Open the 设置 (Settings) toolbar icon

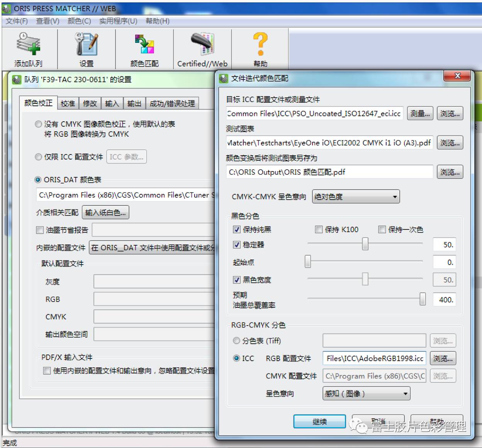(x=87, y=49)
